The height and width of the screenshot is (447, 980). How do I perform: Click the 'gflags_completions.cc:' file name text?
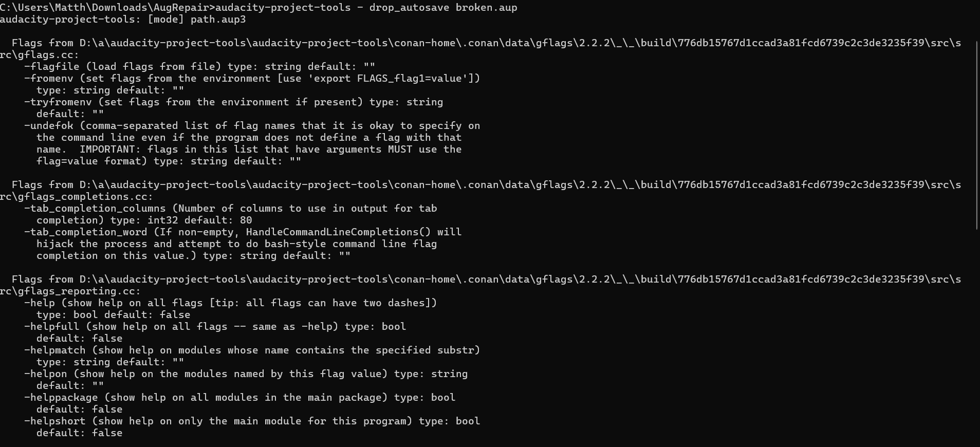pyautogui.click(x=85, y=197)
